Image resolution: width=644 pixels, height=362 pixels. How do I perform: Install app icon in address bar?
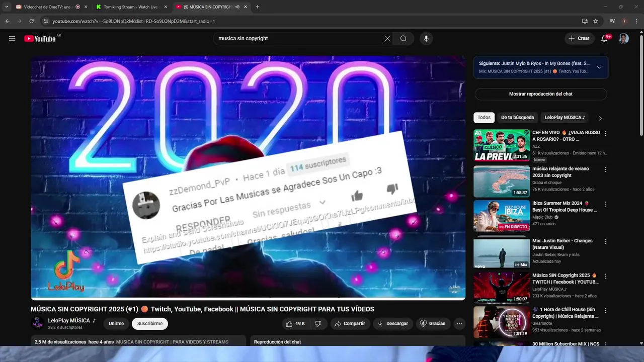click(585, 21)
